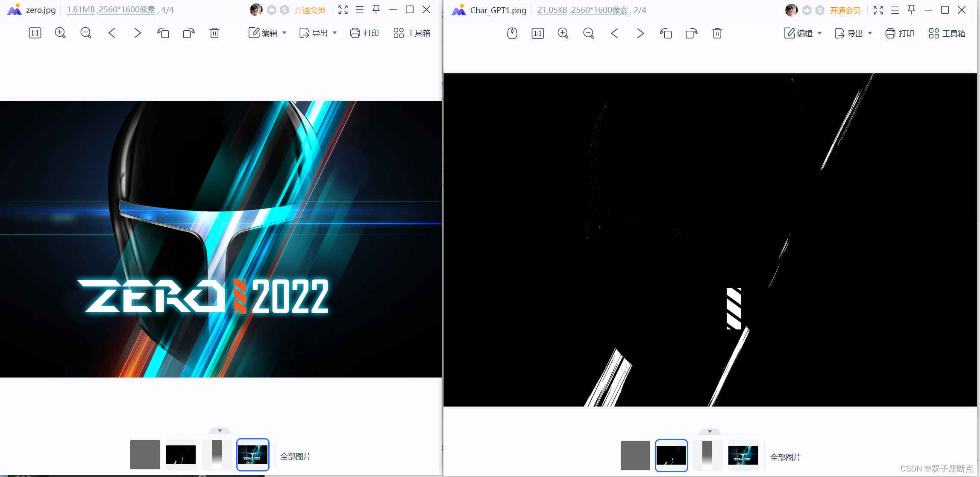Open 导出 export menu in zero.jpg window
The width and height of the screenshot is (980, 477).
318,33
